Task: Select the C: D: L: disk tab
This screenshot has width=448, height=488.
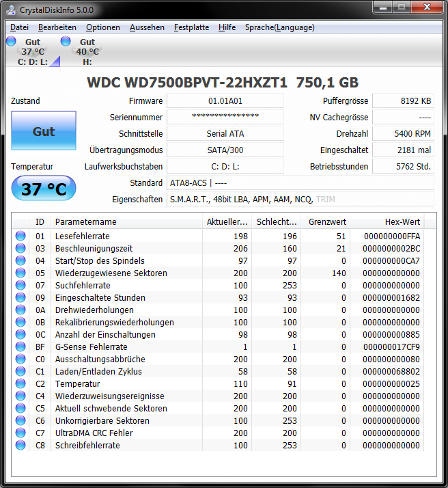Action: coord(33,51)
